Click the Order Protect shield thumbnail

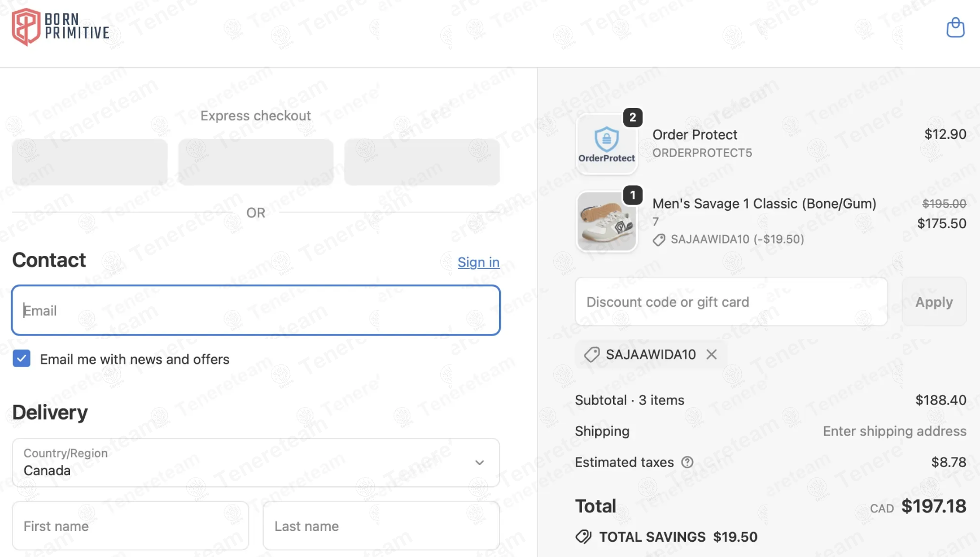coord(606,144)
